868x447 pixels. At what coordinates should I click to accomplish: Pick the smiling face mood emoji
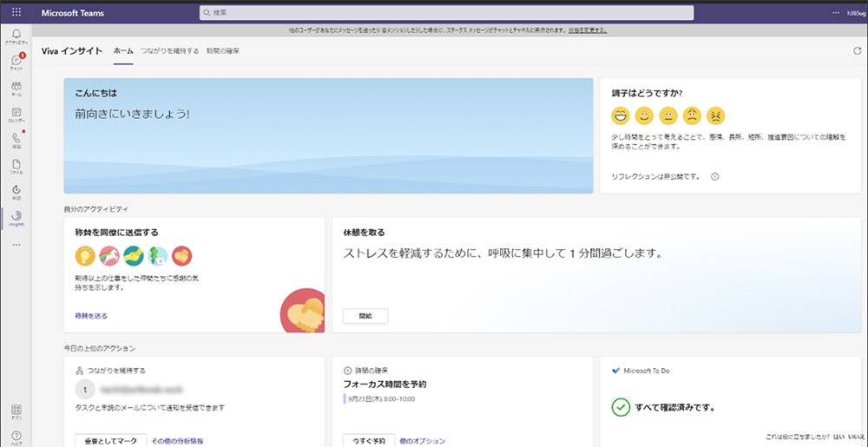coord(644,115)
